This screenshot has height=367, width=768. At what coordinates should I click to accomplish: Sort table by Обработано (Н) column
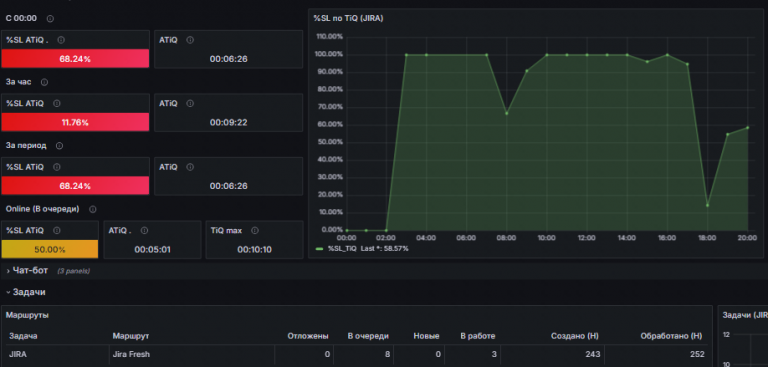click(671, 336)
